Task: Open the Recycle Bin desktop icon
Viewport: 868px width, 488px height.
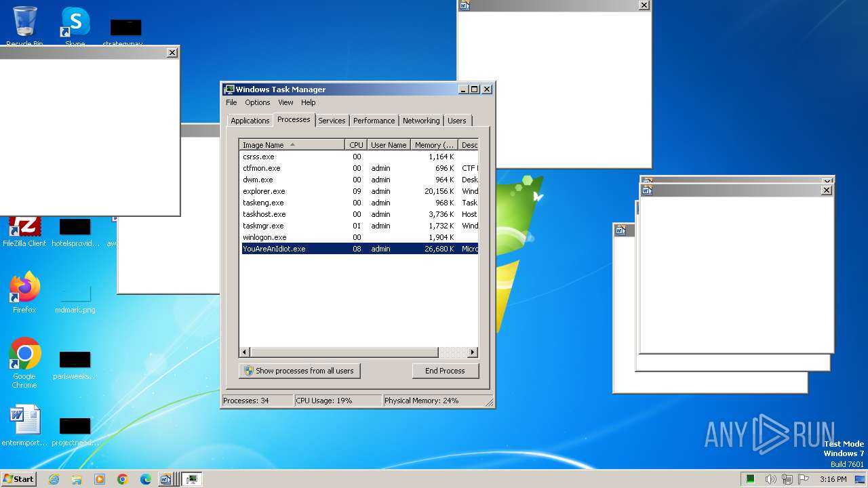Action: [24, 25]
